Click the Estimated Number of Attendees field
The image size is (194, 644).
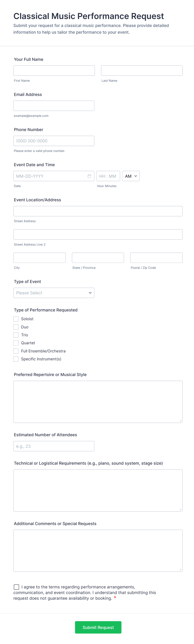(54, 446)
